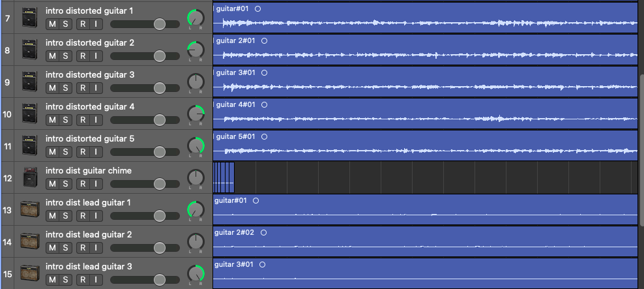644x289 pixels.
Task: Select guitar 2#02 audio region on track 14
Action: point(425,242)
